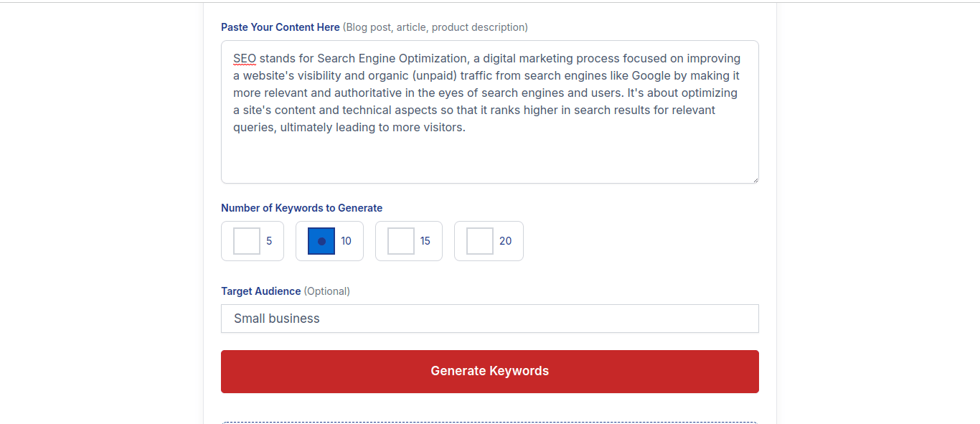Enable the 20 keywords option
The width and height of the screenshot is (980, 424).
pos(479,241)
